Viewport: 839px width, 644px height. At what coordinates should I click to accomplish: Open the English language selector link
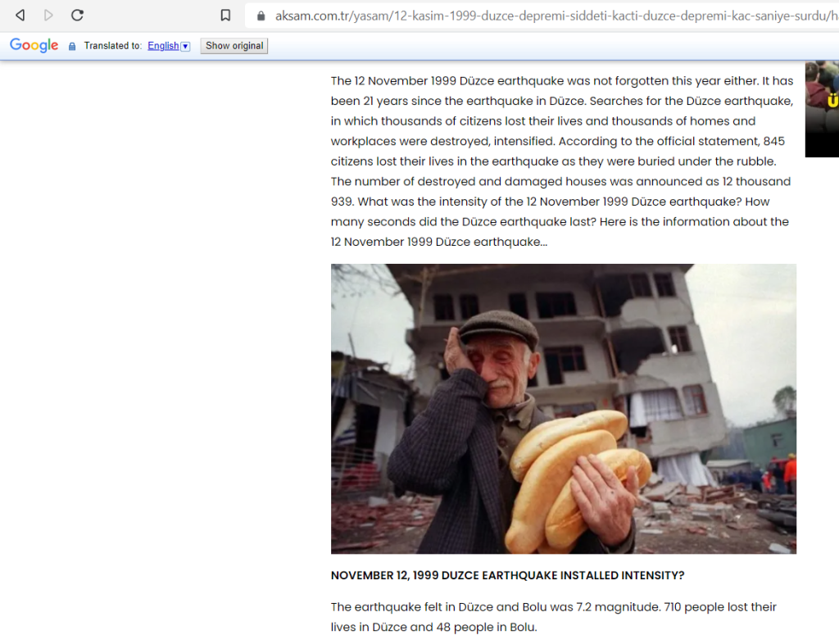click(x=163, y=46)
